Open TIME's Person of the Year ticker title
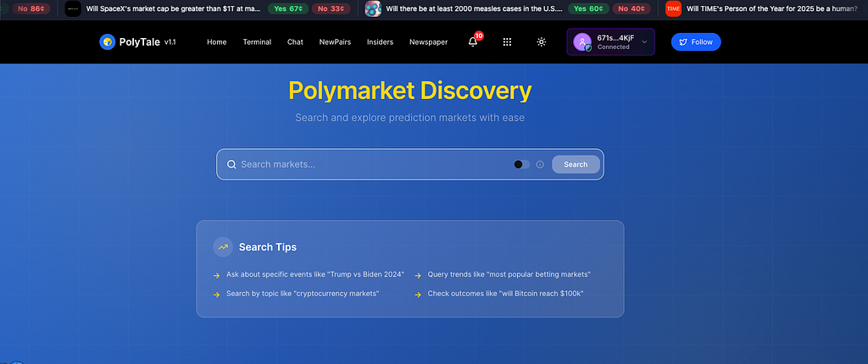 771,8
